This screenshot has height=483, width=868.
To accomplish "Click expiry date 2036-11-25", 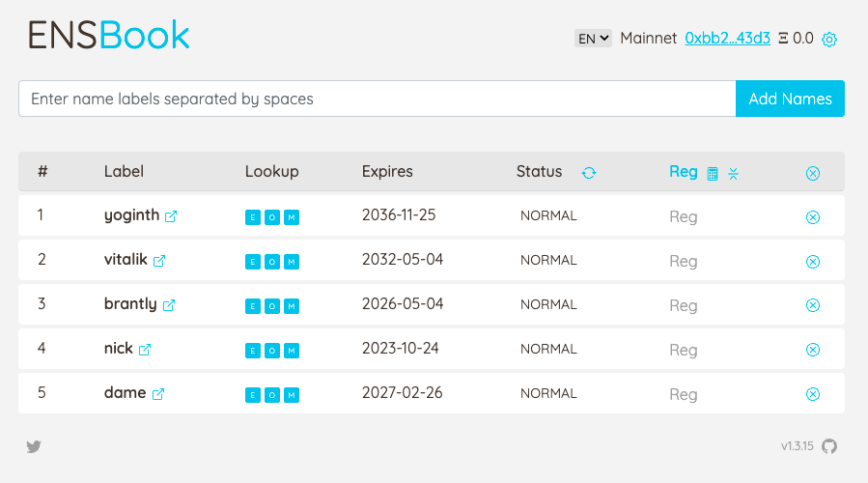I will click(399, 214).
